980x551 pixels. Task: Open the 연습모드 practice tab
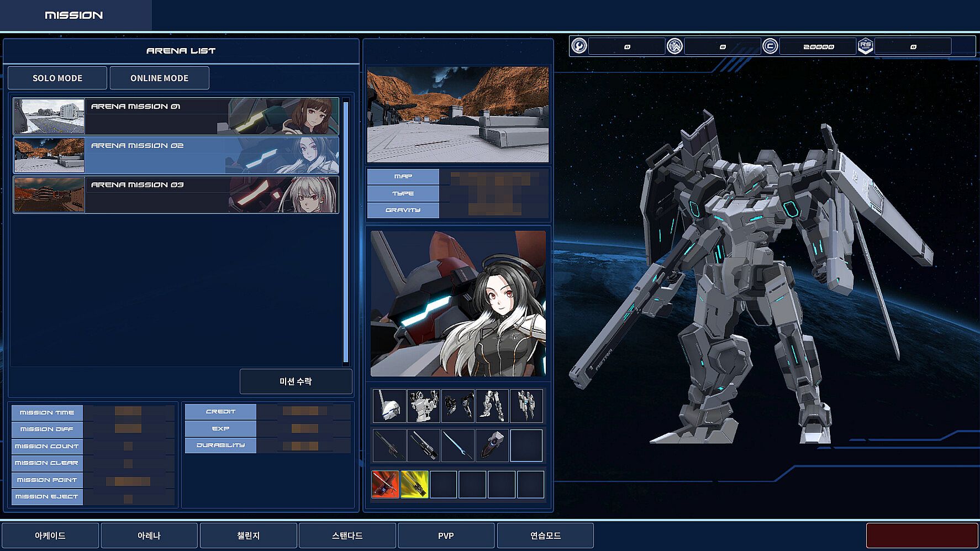546,536
